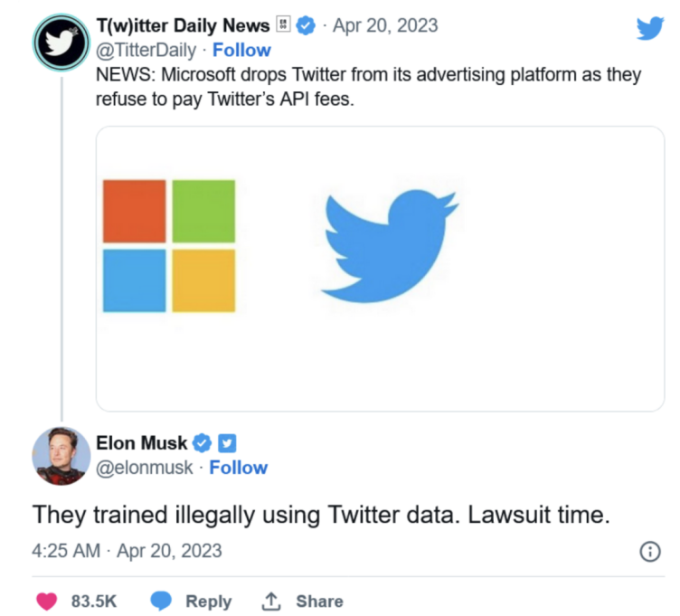The width and height of the screenshot is (680, 616).
Task: Click the Share text button
Action: (319, 602)
